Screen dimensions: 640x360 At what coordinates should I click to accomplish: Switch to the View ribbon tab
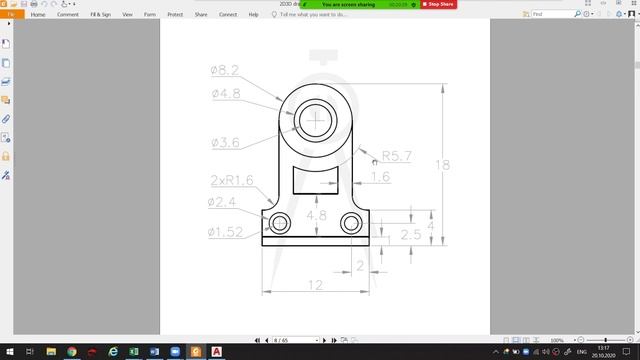[127, 14]
